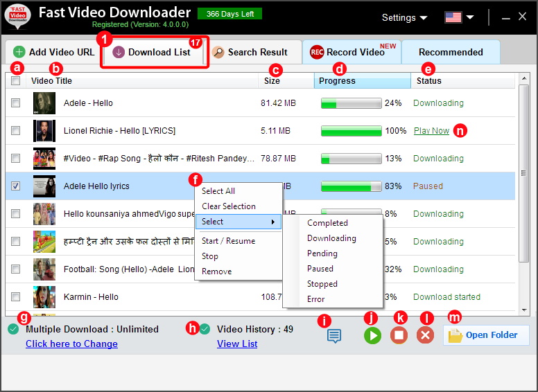Switch to the Add Video URL tab

(x=53, y=52)
